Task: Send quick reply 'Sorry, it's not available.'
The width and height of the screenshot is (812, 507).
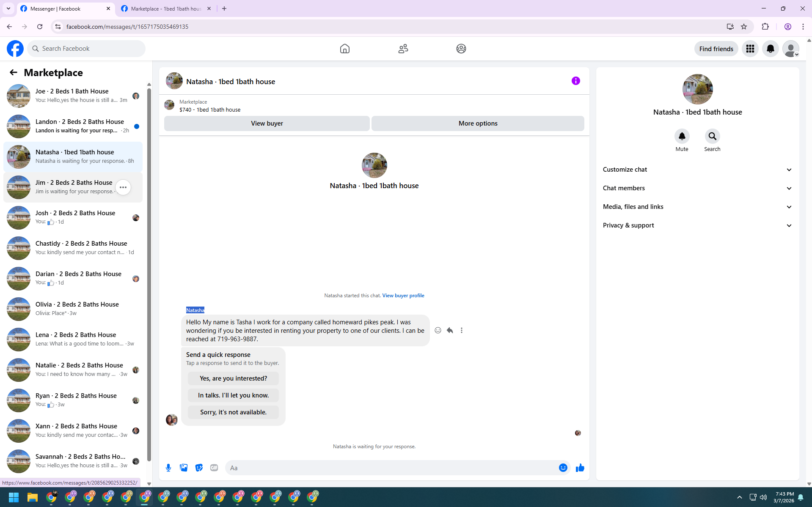Action: coord(234,412)
